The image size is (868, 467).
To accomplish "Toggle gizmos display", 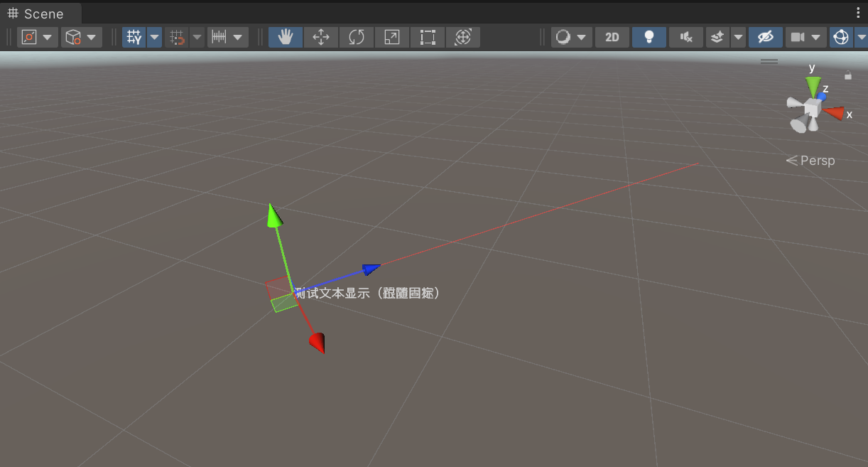I will (x=841, y=37).
